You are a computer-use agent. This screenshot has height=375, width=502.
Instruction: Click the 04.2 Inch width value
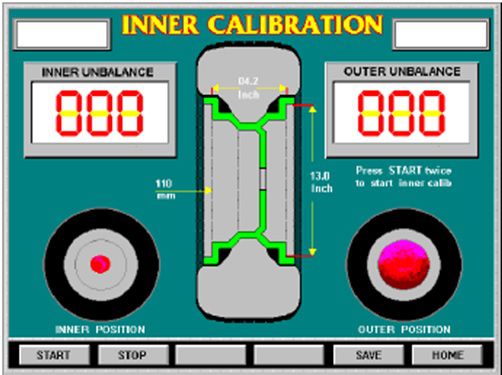[249, 88]
